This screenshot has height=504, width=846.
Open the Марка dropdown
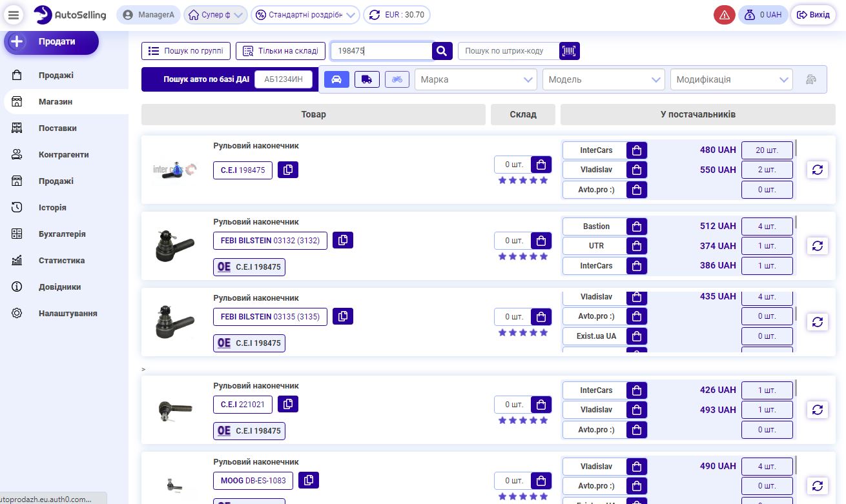pyautogui.click(x=475, y=79)
